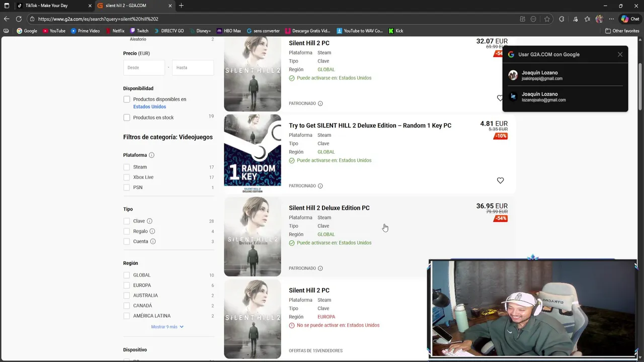Open info icon next to Regalo
This screenshot has height=362, width=644.
(x=152, y=231)
